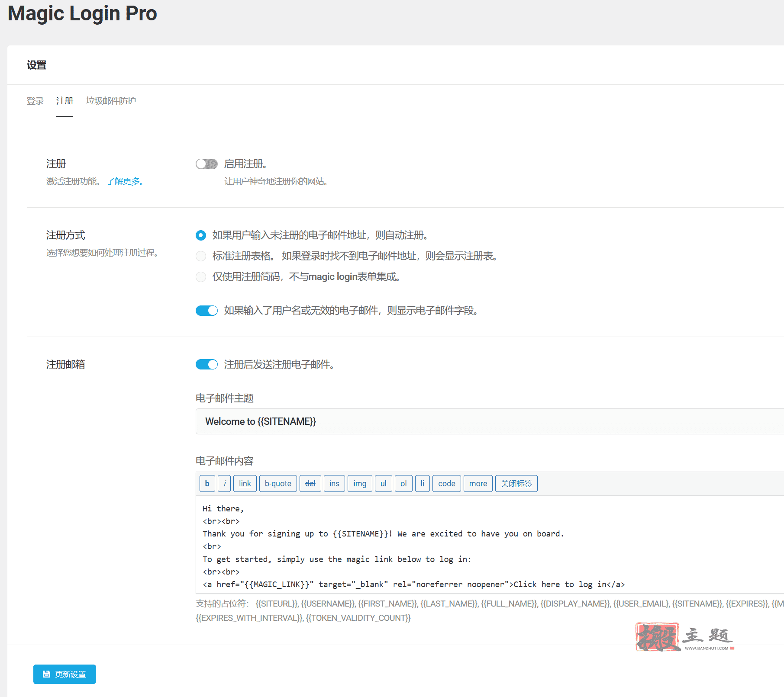
Task: Insert code tag in editor
Action: coord(447,483)
